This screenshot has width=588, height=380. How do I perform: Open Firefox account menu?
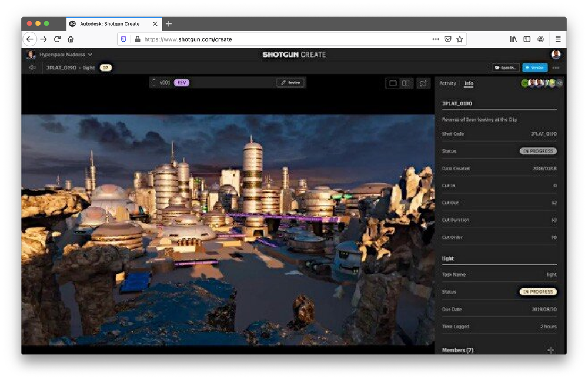541,39
